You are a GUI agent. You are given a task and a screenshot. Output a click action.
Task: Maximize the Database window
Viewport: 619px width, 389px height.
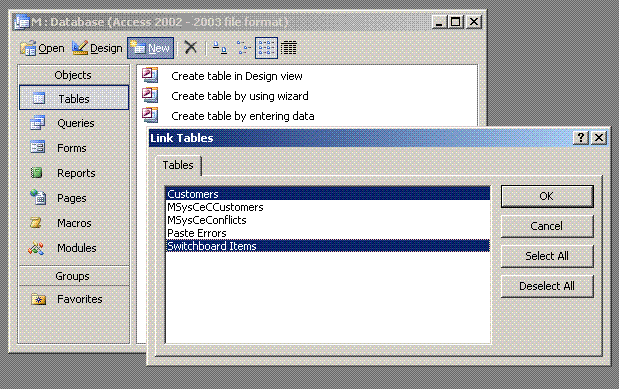tap(455, 22)
